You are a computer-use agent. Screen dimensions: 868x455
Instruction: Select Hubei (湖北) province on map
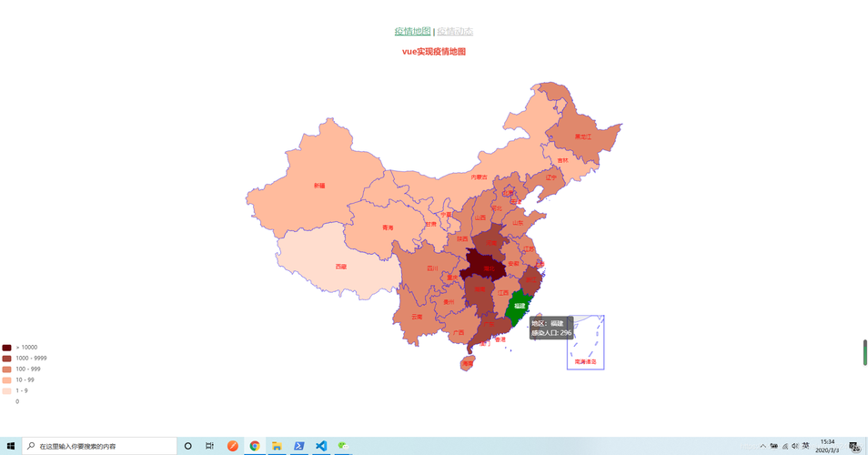click(486, 264)
